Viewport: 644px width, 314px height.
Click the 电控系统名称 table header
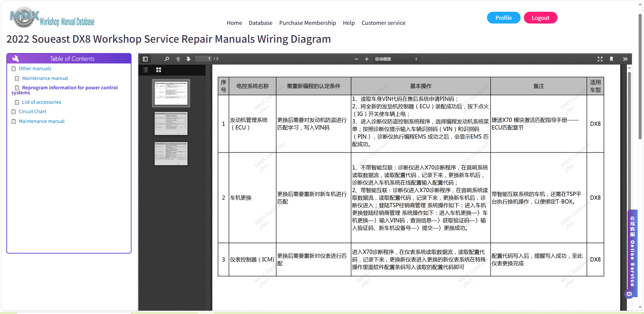tap(253, 86)
